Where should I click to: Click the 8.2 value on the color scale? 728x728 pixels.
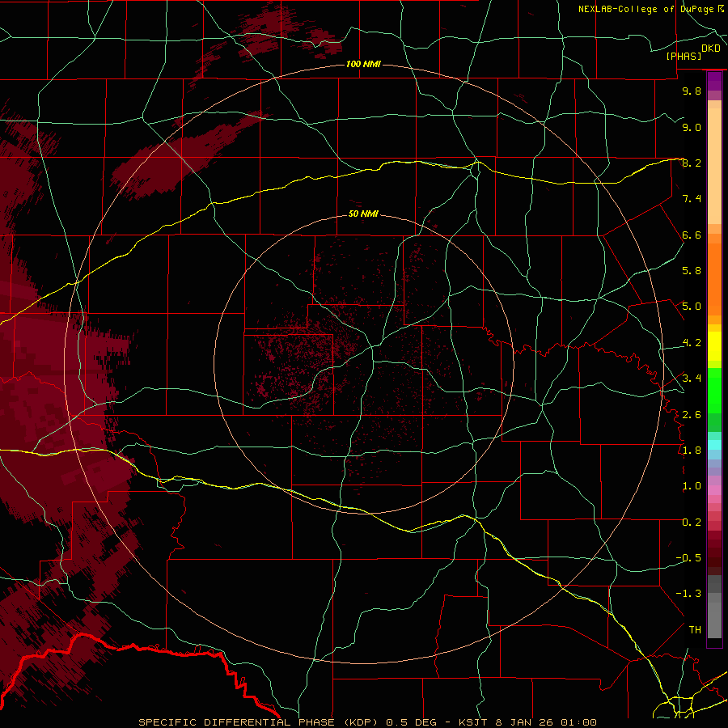coord(692,163)
